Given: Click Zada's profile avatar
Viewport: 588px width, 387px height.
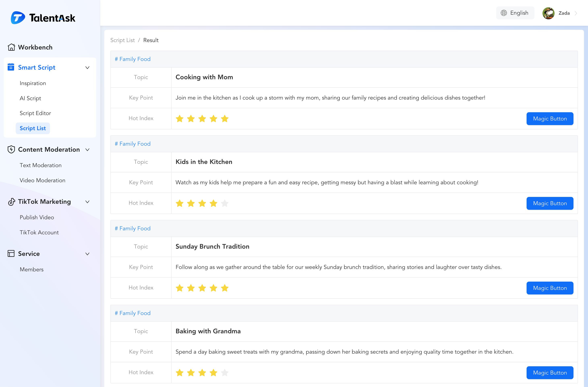Looking at the screenshot, I should click(548, 13).
